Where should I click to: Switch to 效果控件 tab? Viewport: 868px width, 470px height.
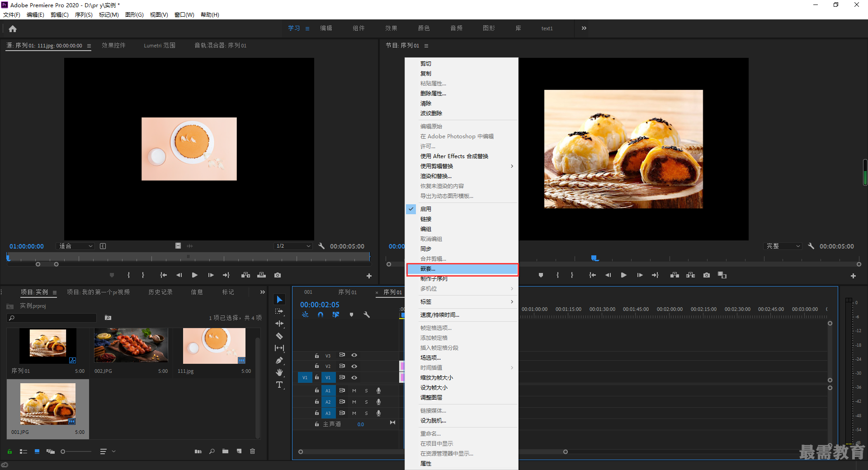(113, 45)
